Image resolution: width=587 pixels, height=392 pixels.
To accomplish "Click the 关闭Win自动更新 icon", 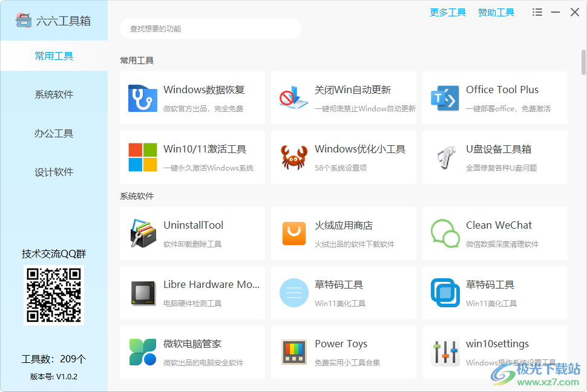I will coord(294,98).
